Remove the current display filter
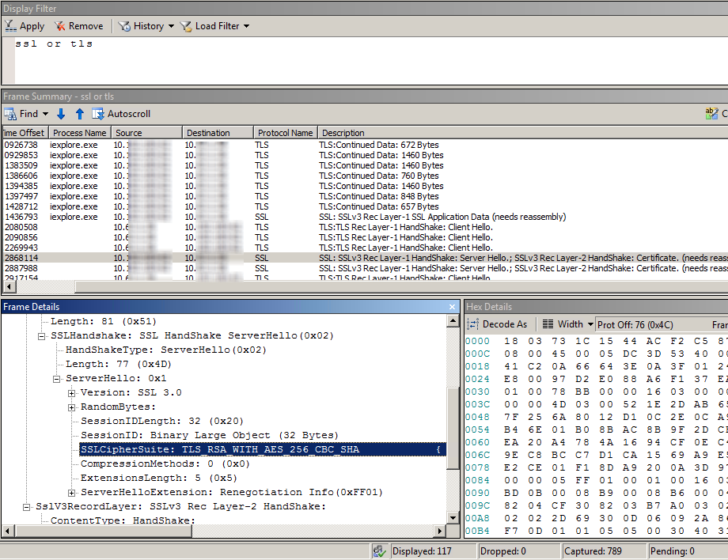The height and width of the screenshot is (560, 728). (x=78, y=26)
